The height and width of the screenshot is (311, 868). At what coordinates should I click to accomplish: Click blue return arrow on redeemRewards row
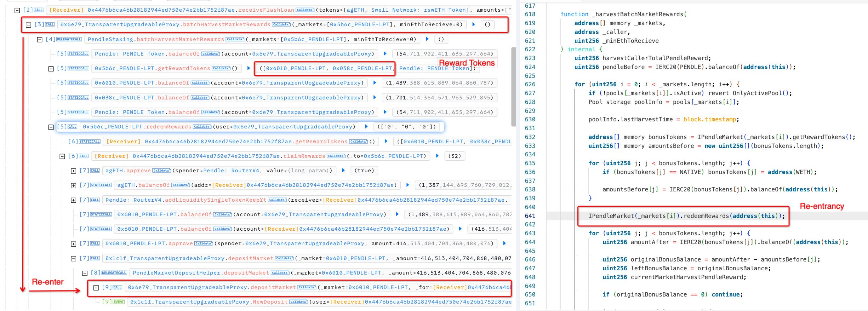(x=366, y=127)
